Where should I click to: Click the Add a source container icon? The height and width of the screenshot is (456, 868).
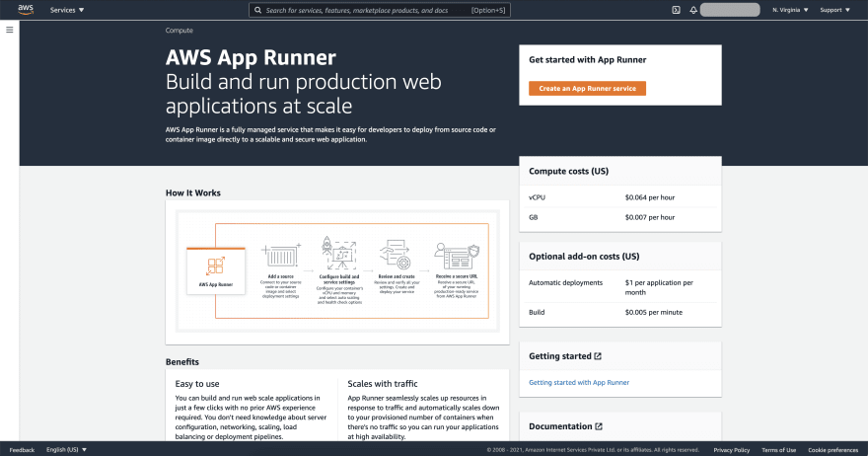tap(281, 257)
